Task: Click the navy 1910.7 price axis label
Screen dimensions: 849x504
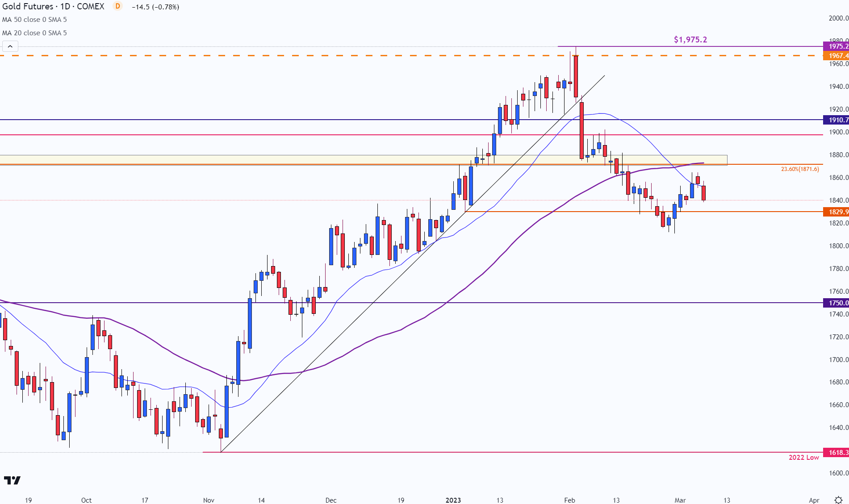Action: pos(836,120)
